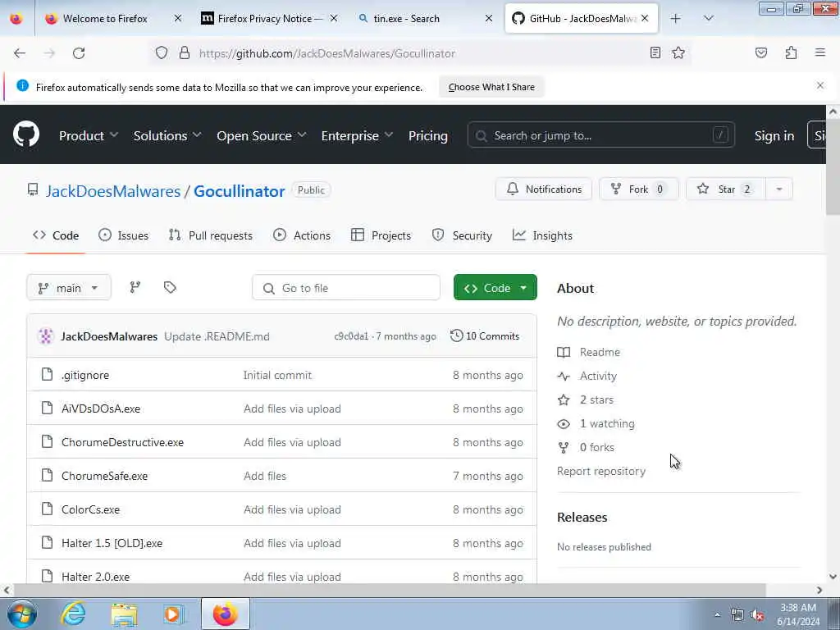Viewport: 840px width, 630px height.
Task: List all tabs dropdown chevron
Action: click(708, 18)
